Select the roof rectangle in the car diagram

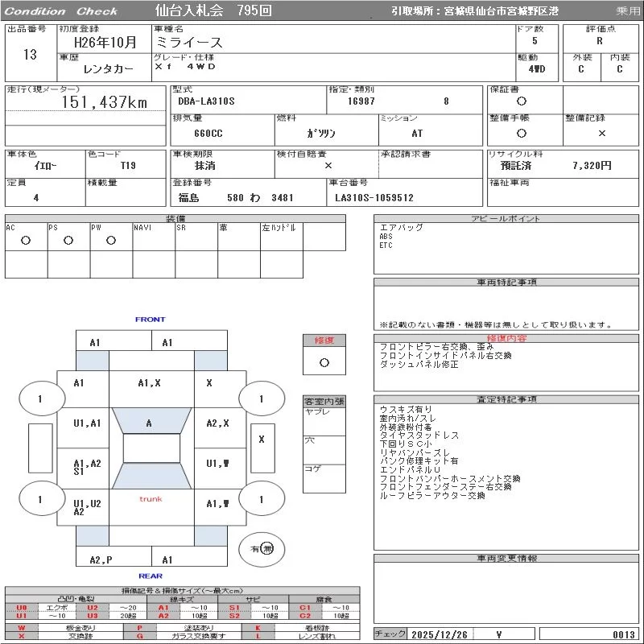(x=151, y=448)
